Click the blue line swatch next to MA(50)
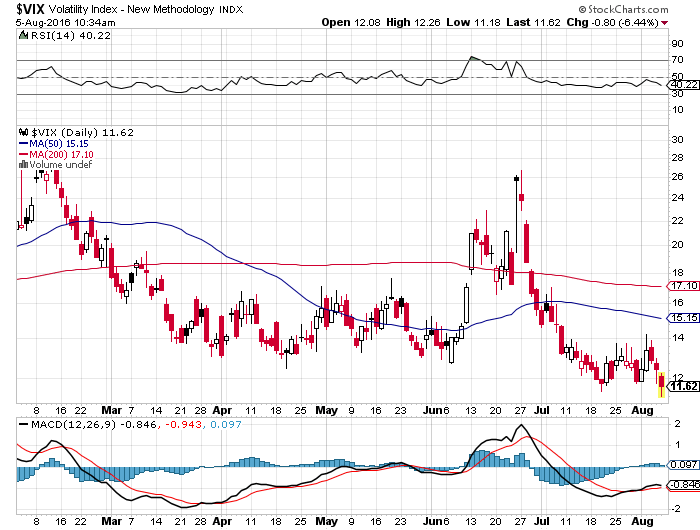700x530 pixels. pyautogui.click(x=23, y=144)
